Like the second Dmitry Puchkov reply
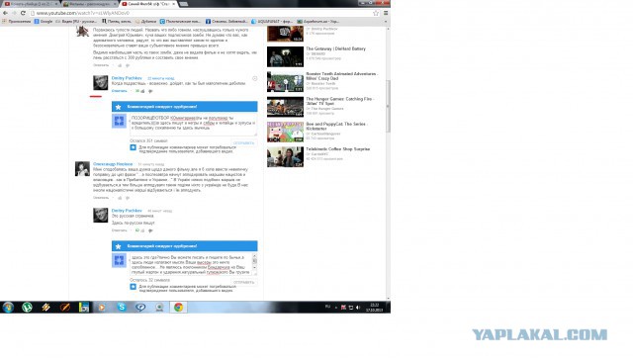Image resolution: width=633 pixels, height=364 pixels. tap(141, 230)
